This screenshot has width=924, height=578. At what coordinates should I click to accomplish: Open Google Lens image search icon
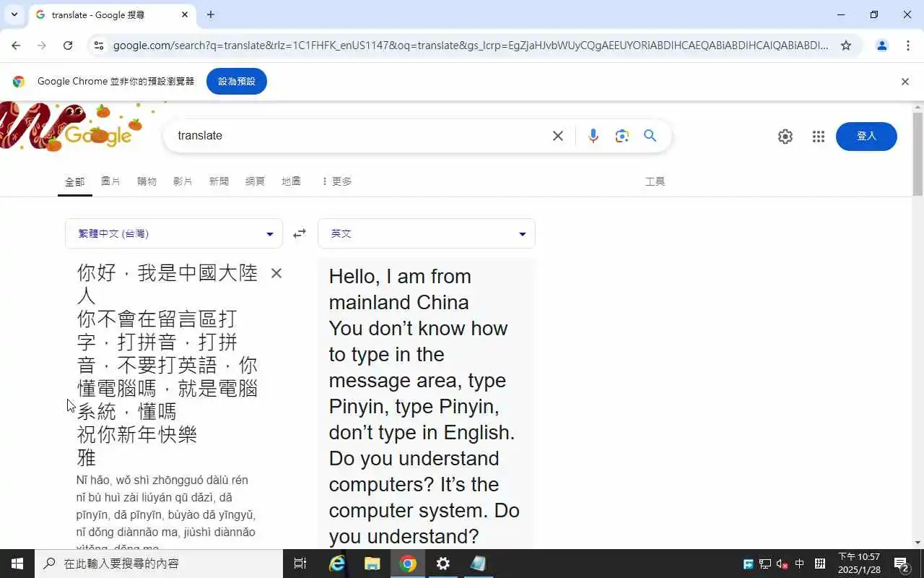(622, 136)
